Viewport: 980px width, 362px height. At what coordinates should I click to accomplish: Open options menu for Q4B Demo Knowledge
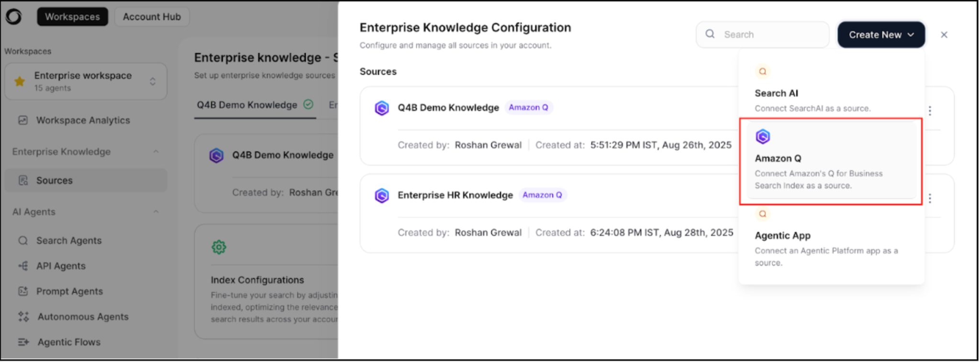930,111
